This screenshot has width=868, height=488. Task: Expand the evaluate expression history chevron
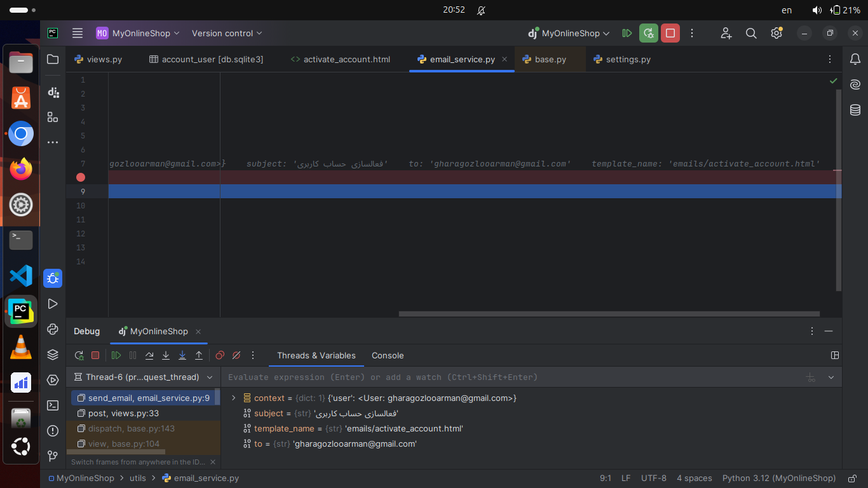coord(831,377)
